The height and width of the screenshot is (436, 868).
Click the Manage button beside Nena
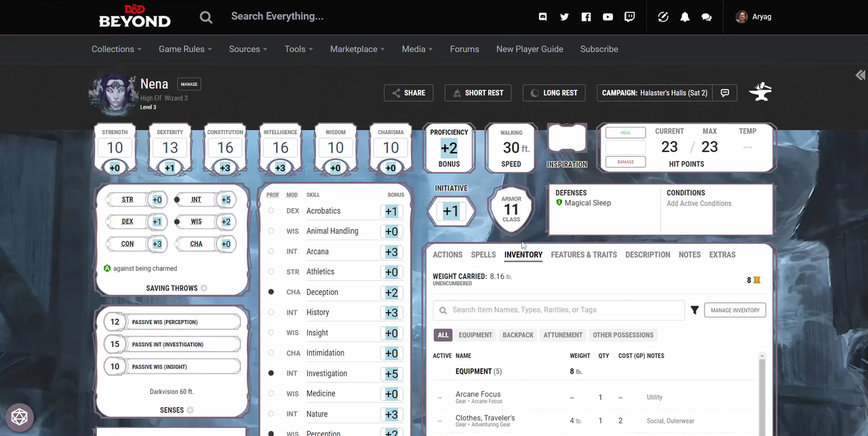189,84
